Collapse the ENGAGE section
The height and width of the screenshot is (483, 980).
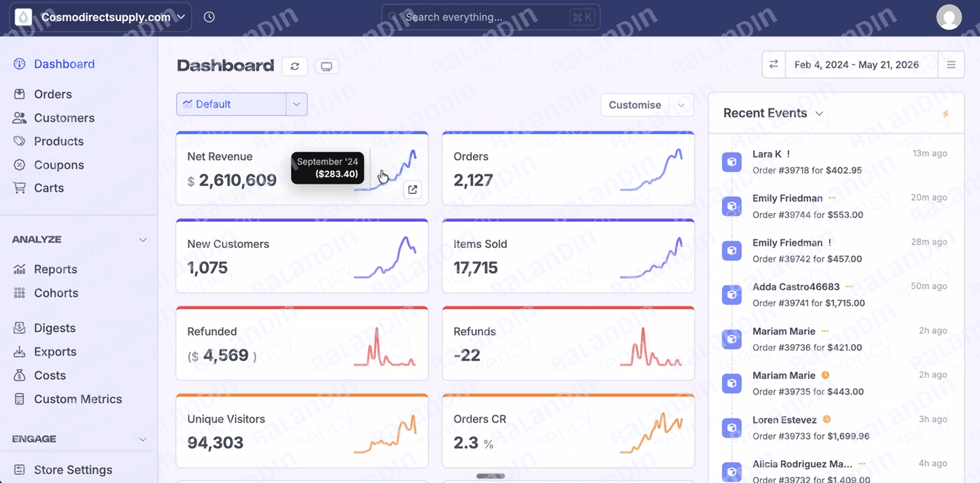(x=143, y=439)
